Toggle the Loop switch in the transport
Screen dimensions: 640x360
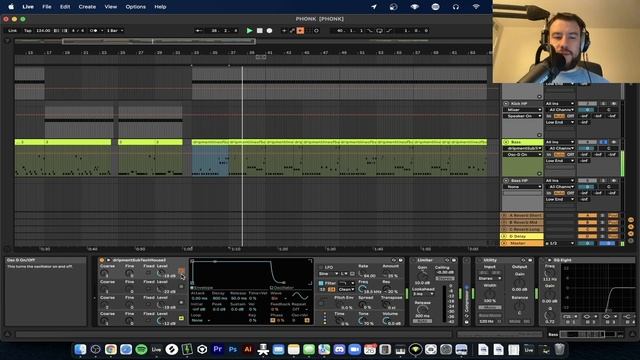pyautogui.click(x=380, y=31)
